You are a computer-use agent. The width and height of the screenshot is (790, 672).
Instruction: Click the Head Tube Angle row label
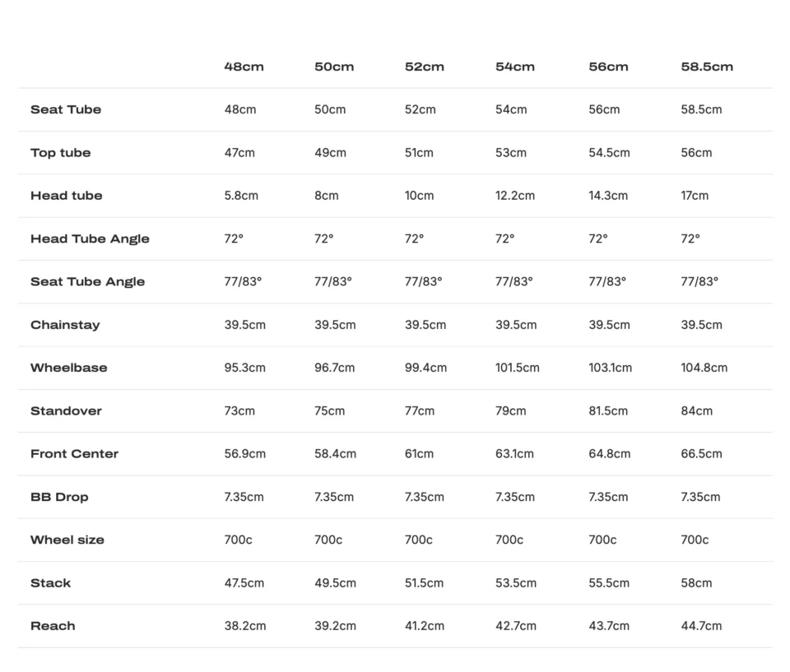coord(91,239)
